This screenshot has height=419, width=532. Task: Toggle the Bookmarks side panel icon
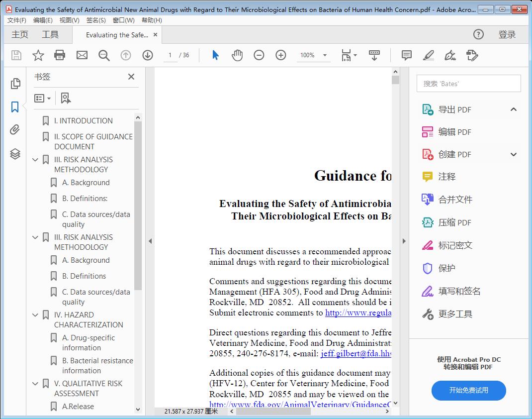(15, 107)
